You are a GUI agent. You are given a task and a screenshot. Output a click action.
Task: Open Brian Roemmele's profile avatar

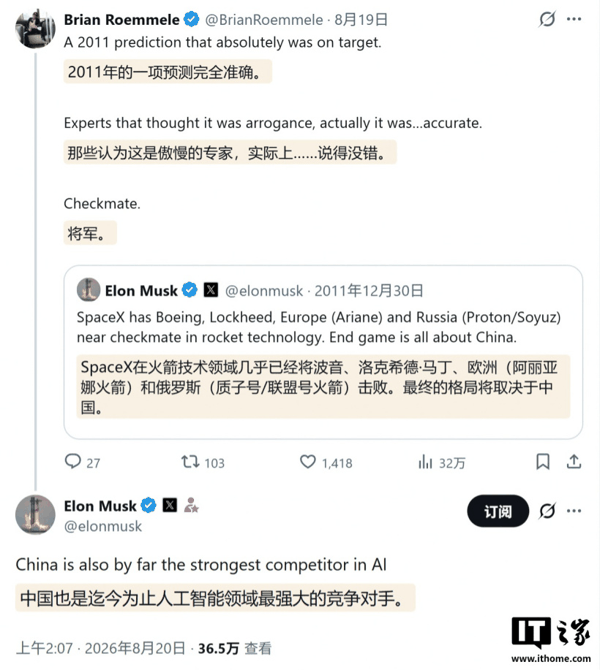coord(35,29)
